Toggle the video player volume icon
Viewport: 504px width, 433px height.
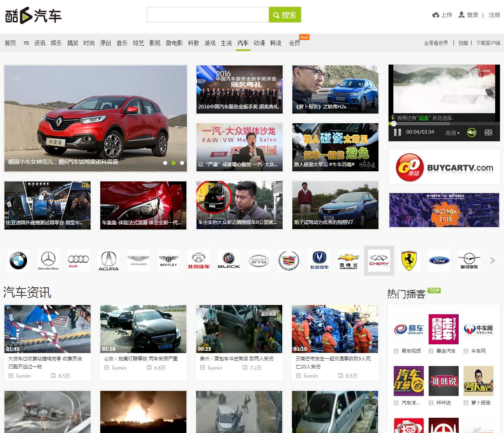(x=472, y=132)
